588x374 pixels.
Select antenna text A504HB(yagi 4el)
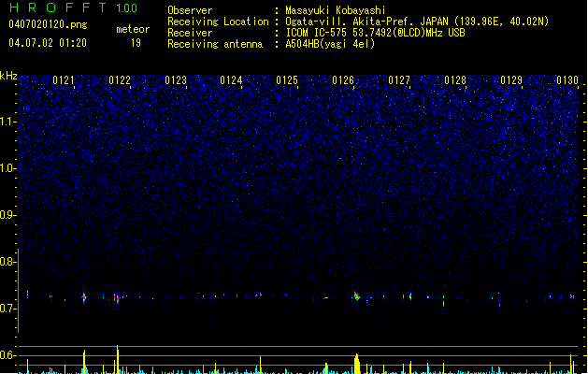pyautogui.click(x=330, y=44)
